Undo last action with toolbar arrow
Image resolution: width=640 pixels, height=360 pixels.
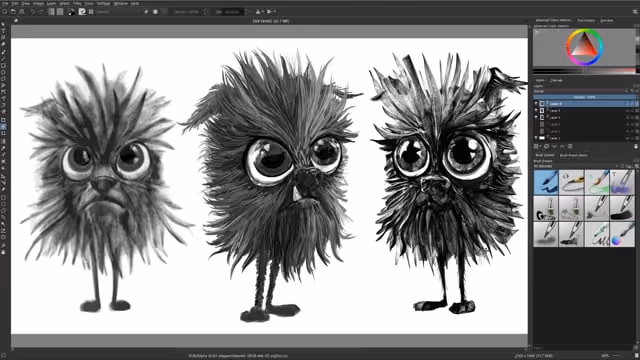coord(33,12)
